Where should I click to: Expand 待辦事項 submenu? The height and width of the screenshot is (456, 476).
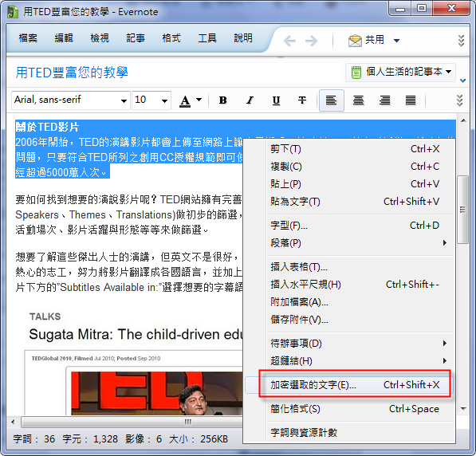click(x=349, y=344)
